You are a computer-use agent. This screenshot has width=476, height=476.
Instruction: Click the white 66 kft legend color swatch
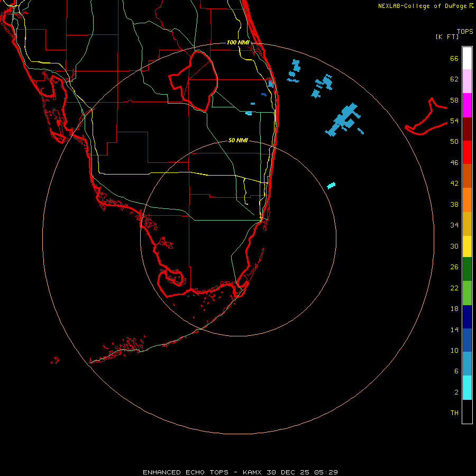coord(467,58)
